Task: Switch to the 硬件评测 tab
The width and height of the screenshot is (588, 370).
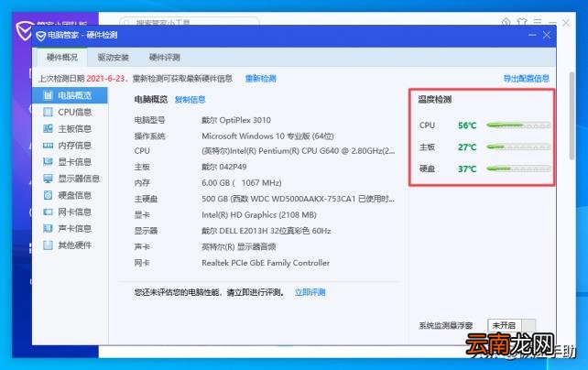Action: (x=165, y=58)
